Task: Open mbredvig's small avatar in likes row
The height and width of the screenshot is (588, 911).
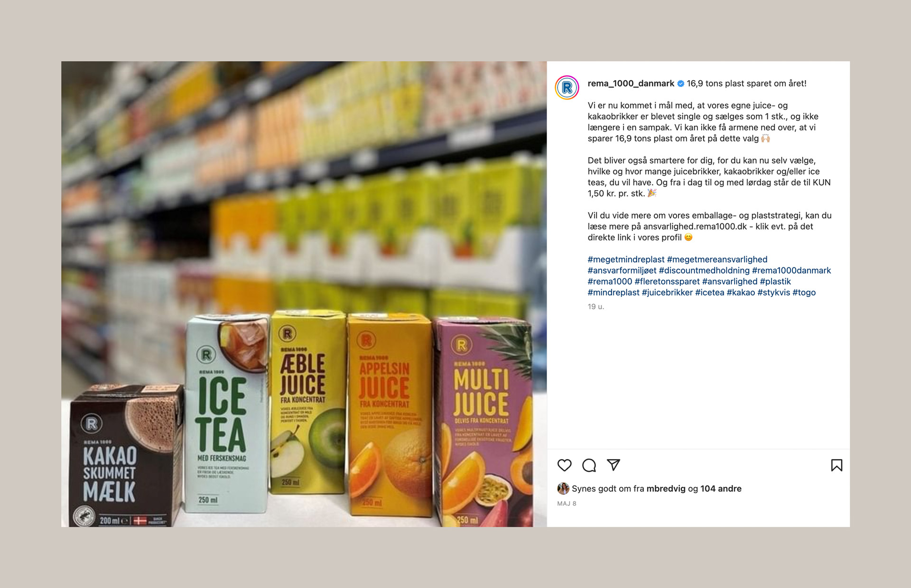Action: pyautogui.click(x=563, y=488)
